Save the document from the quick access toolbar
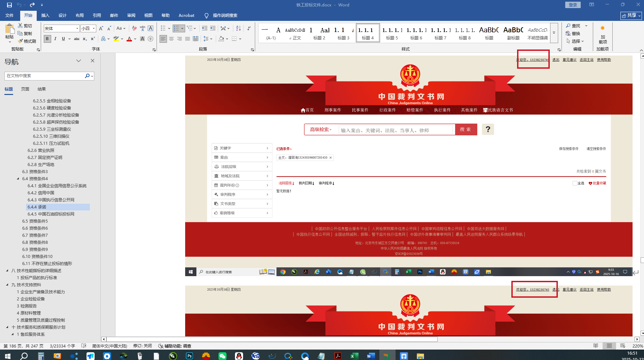The image size is (644, 360). pyautogui.click(x=9, y=5)
